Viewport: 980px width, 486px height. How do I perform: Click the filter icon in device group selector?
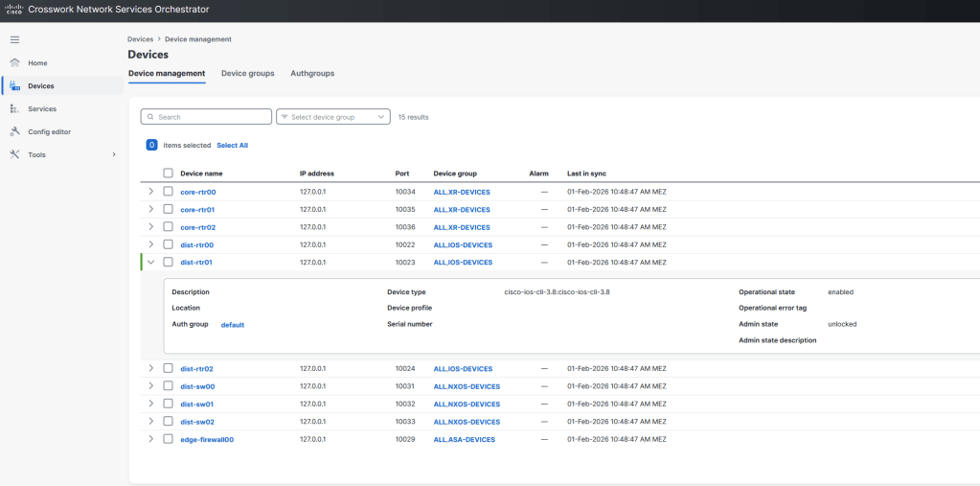pyautogui.click(x=285, y=117)
